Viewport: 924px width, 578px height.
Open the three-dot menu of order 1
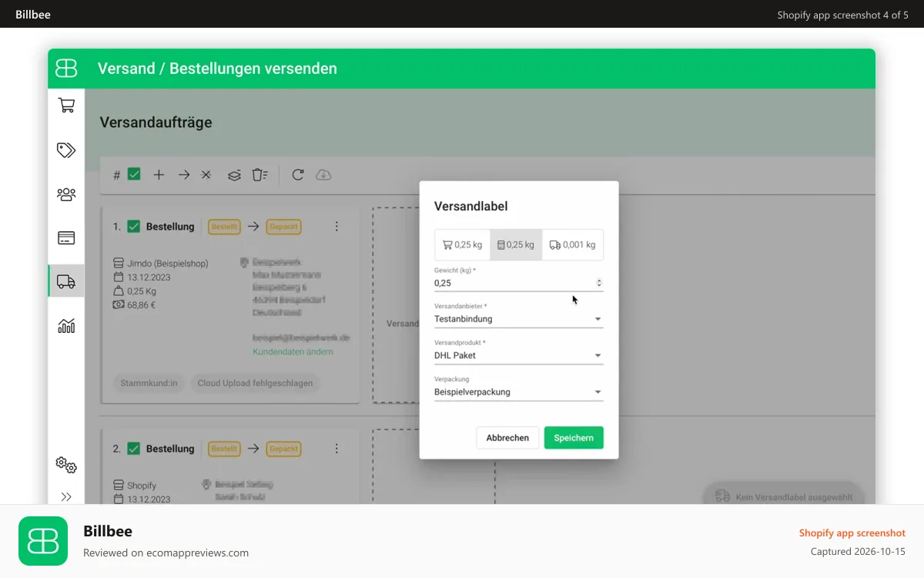(336, 227)
